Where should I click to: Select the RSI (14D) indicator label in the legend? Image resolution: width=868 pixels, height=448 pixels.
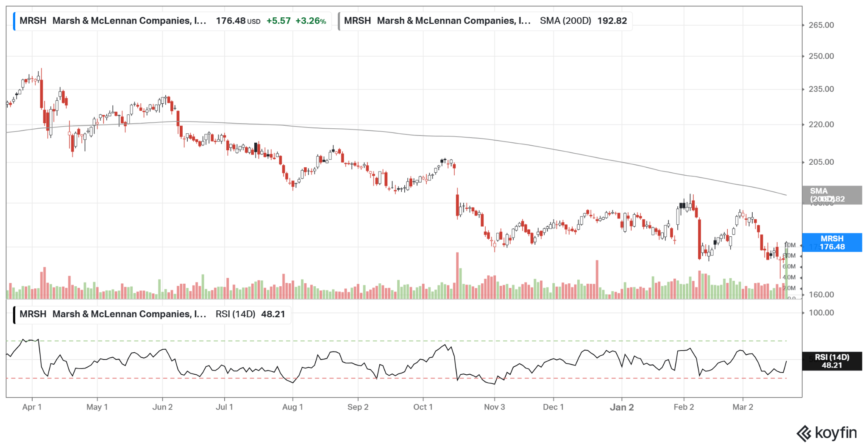236,314
